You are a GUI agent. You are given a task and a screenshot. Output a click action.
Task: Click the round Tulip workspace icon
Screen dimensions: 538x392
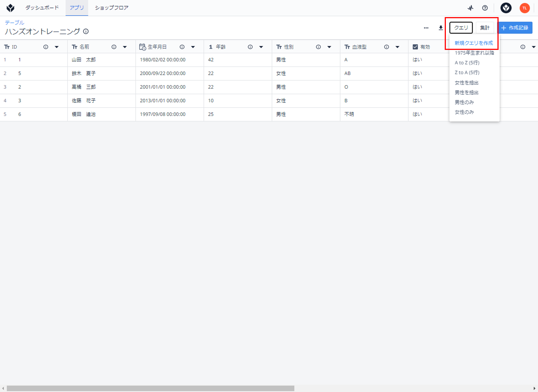(506, 8)
